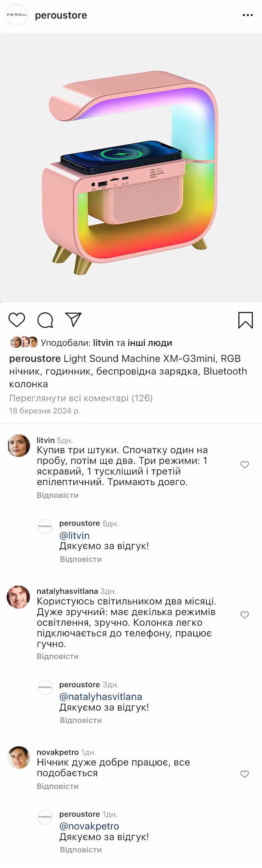Viewport: 262px width, 868px height.
Task: Like litvin's comment
Action: point(244,465)
